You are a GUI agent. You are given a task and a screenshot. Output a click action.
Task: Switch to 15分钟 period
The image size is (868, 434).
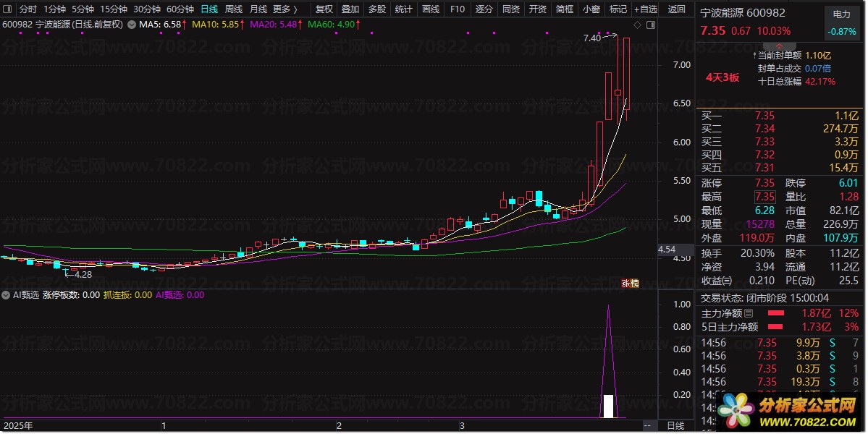(x=114, y=9)
